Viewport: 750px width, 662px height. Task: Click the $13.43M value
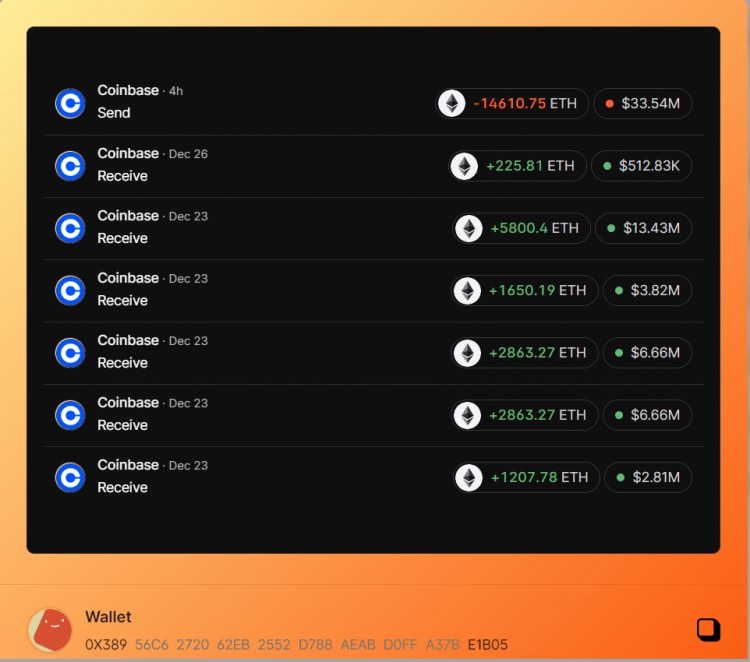(x=651, y=228)
